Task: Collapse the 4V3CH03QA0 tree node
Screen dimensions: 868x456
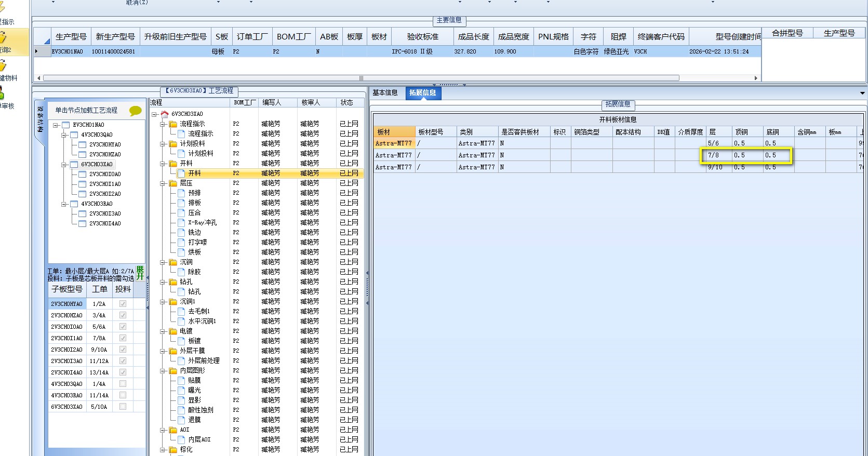Action: [x=64, y=135]
